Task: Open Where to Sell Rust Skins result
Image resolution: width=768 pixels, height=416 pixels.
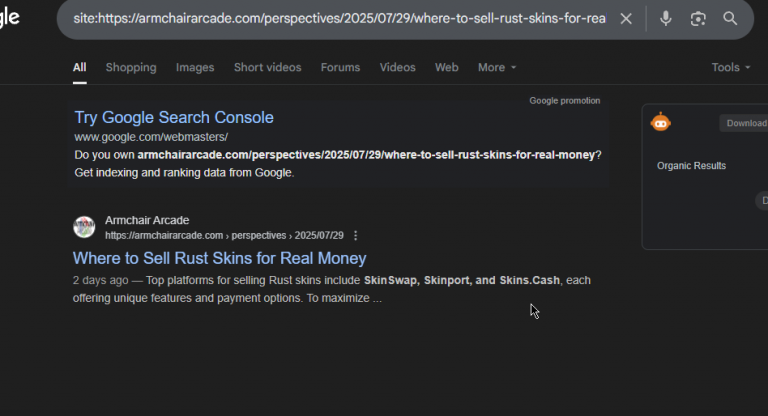Action: [x=219, y=258]
